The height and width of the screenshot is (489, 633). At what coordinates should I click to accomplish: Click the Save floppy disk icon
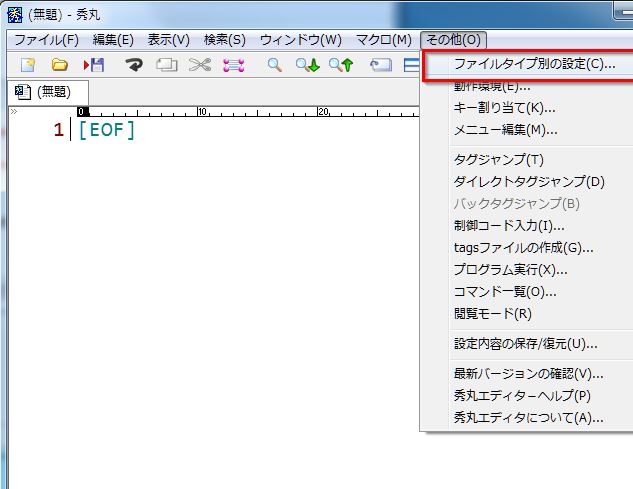point(94,66)
